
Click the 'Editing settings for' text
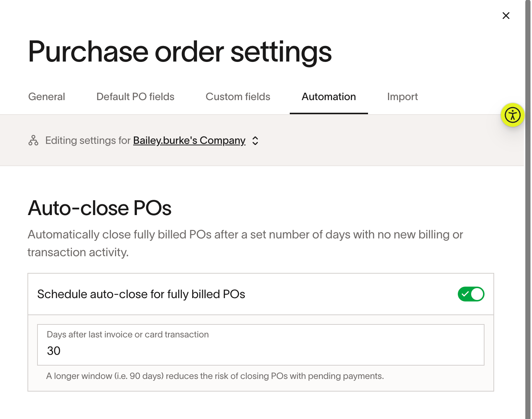(88, 141)
